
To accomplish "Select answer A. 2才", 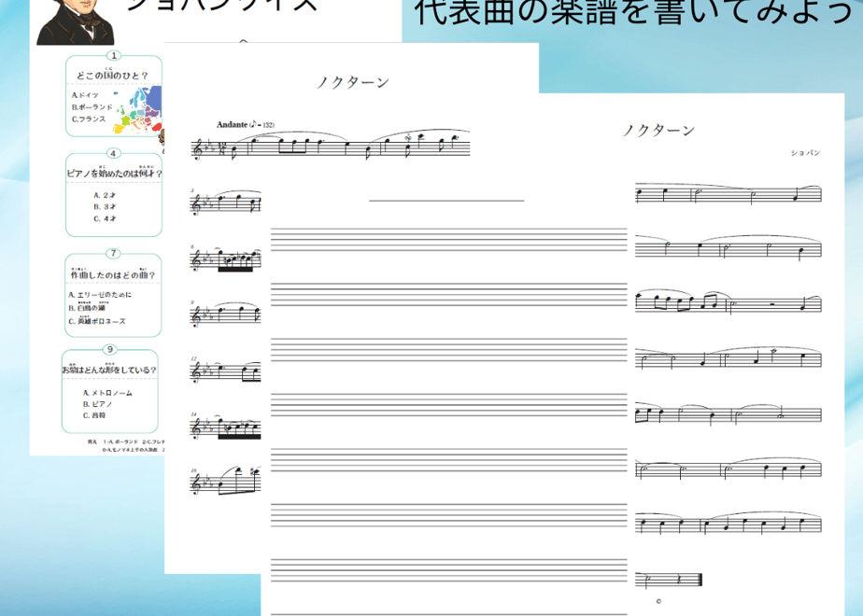I will pyautogui.click(x=105, y=195).
